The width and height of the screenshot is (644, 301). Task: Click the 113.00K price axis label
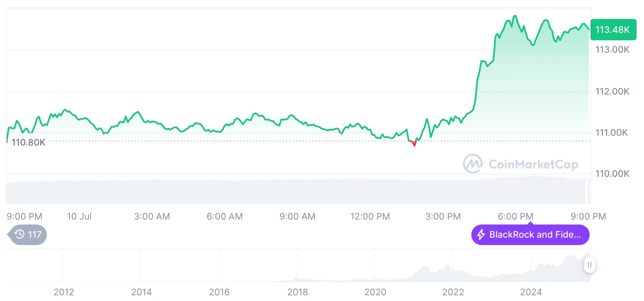(x=612, y=50)
